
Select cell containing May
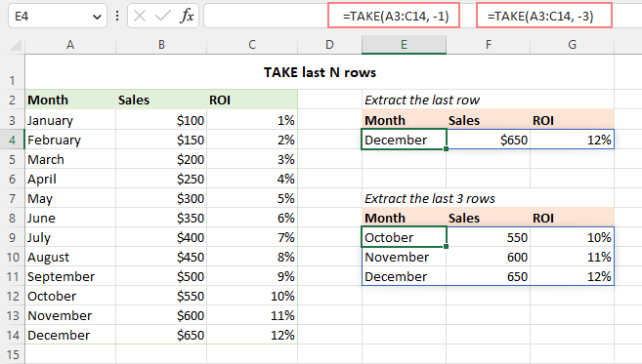(70, 198)
